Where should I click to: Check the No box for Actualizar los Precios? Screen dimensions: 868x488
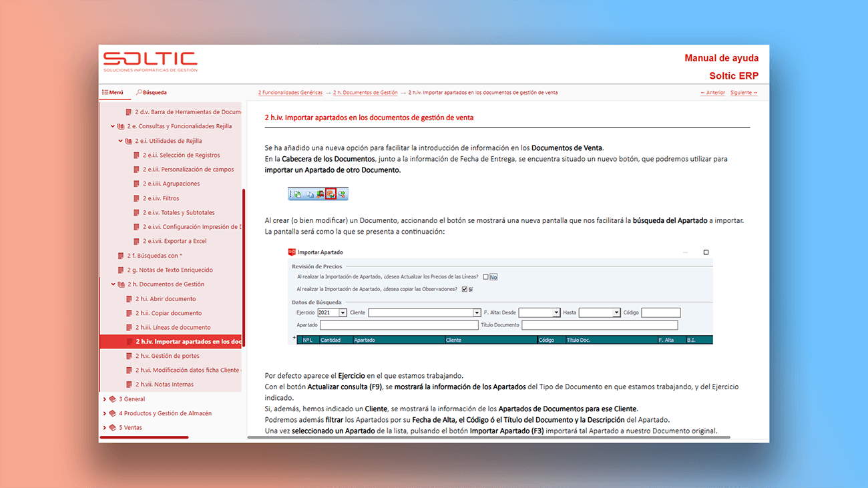pos(485,276)
